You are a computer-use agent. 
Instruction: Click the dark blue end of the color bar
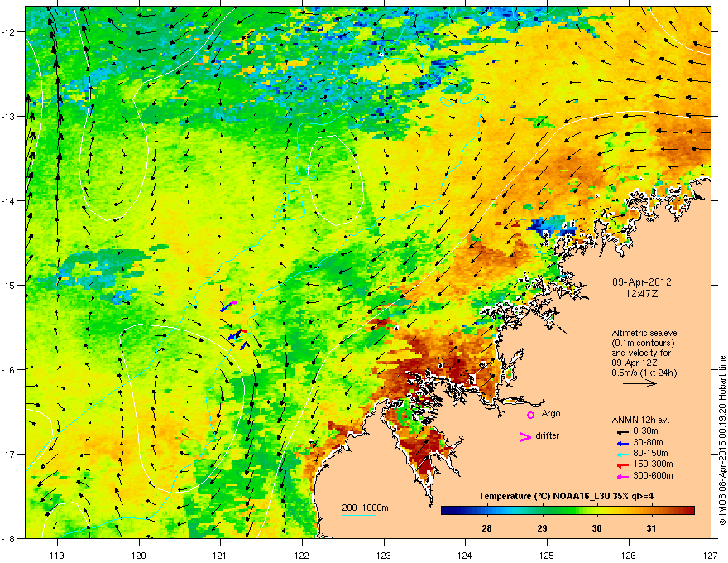pyautogui.click(x=445, y=511)
